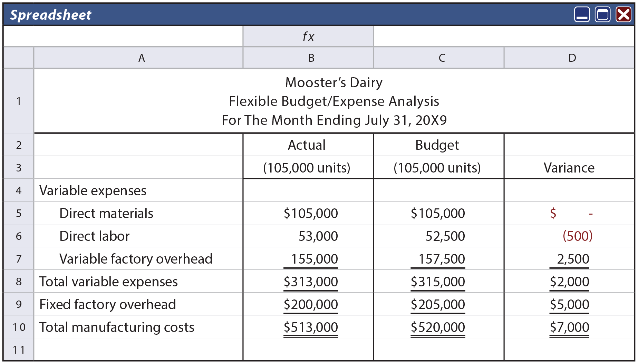This screenshot has width=638, height=364.
Task: Select row 10 header
Action: (19, 327)
